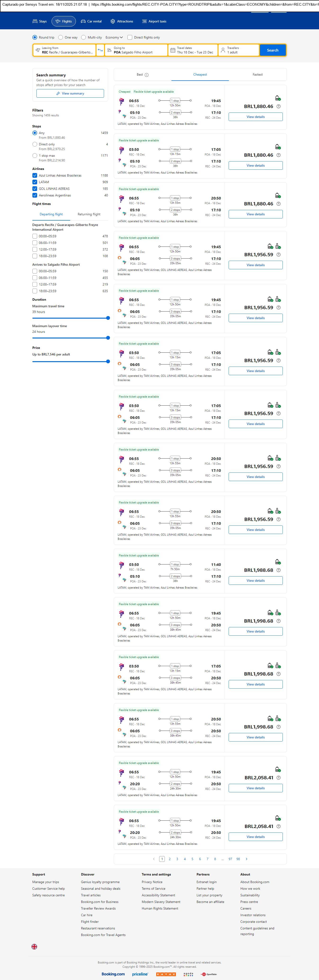Viewport: 319px width, 980px height.
Task: Adjust the Maximum layover time slider handle
Action: coord(108,338)
